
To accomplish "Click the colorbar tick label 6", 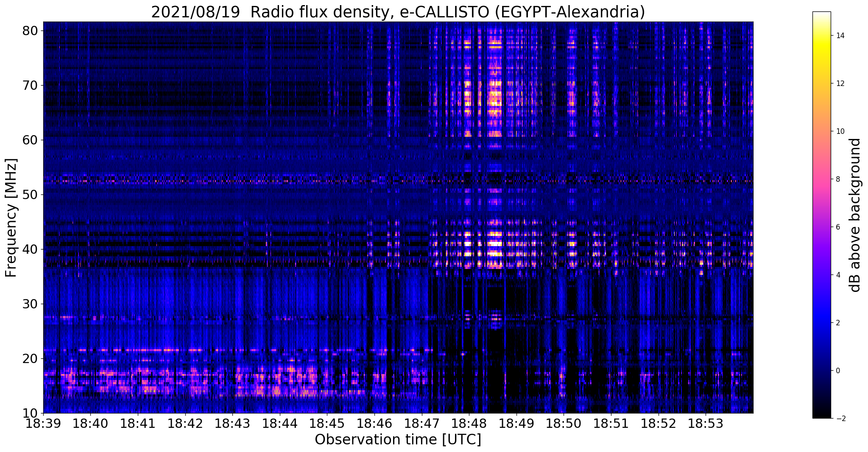I will point(838,227).
